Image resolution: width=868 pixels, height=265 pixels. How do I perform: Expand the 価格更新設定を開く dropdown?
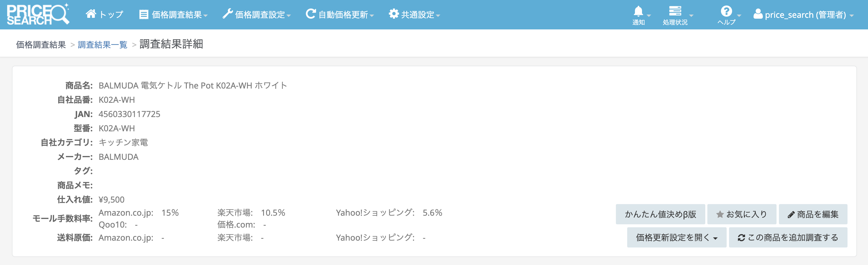coord(676,238)
